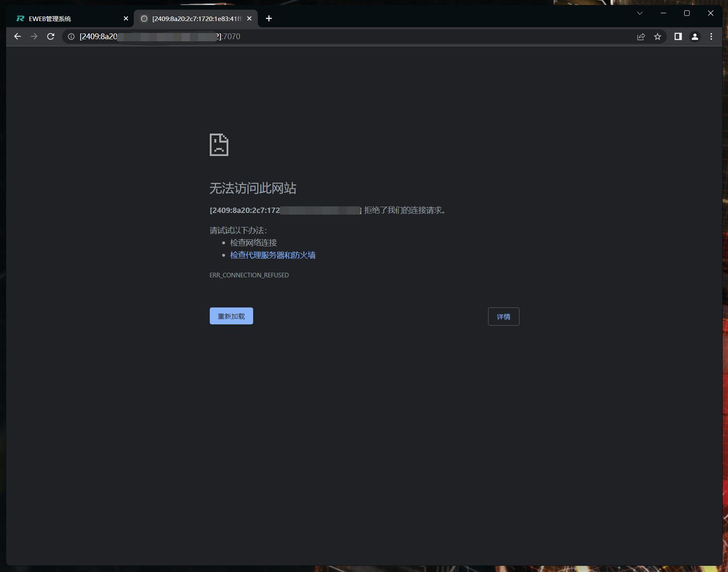The height and width of the screenshot is (572, 728).
Task: View site information icon in address bar
Action: coord(71,37)
